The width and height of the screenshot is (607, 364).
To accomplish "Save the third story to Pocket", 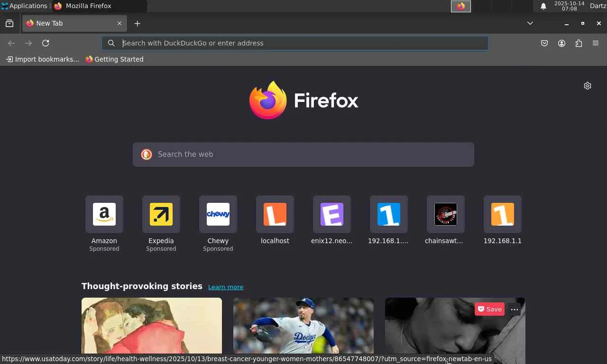I will coord(489,309).
